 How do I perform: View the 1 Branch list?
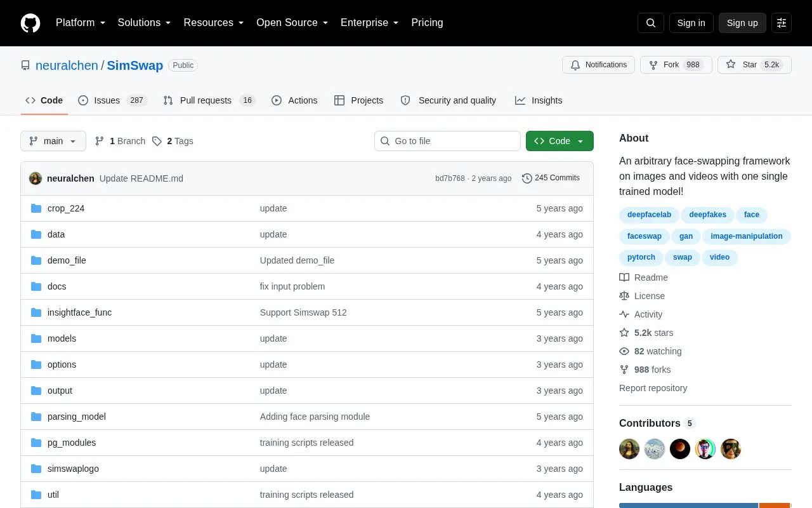(120, 141)
